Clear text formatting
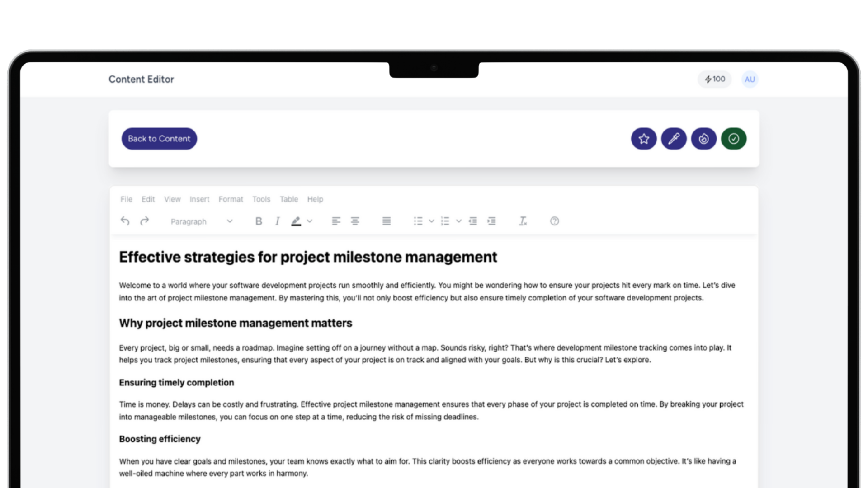The image size is (868, 488). coord(523,221)
